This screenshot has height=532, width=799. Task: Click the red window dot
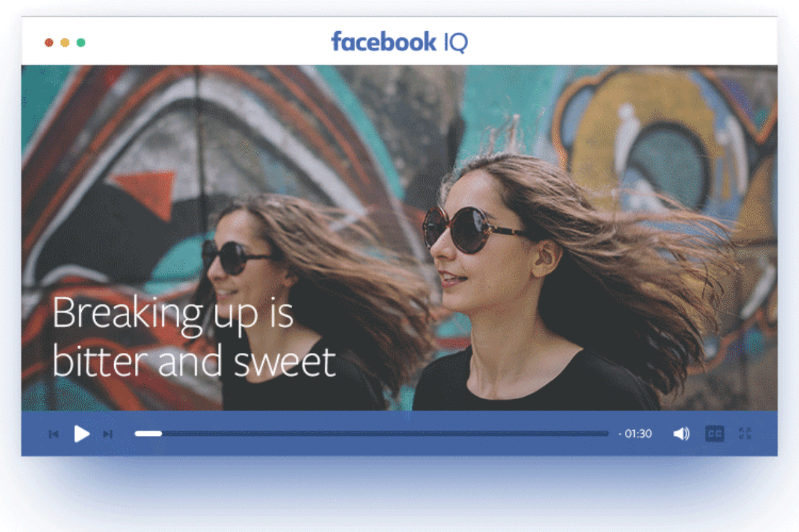tap(49, 42)
